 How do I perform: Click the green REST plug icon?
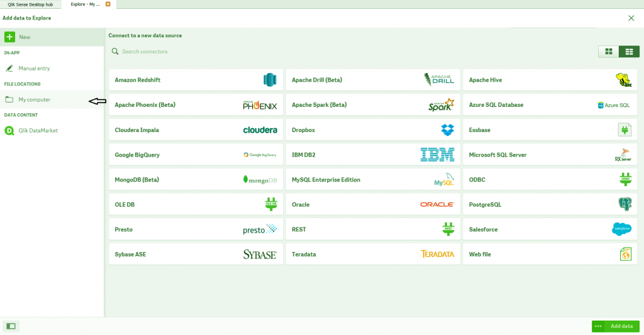(448, 229)
